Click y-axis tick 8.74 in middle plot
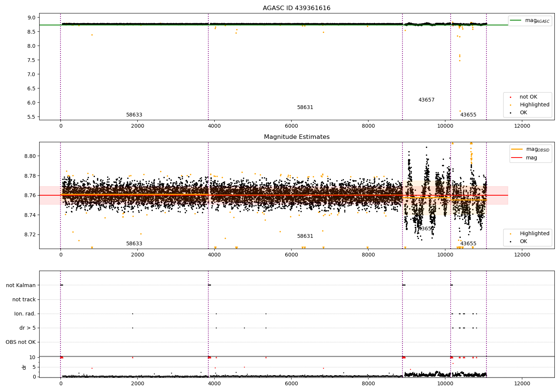 coord(31,215)
